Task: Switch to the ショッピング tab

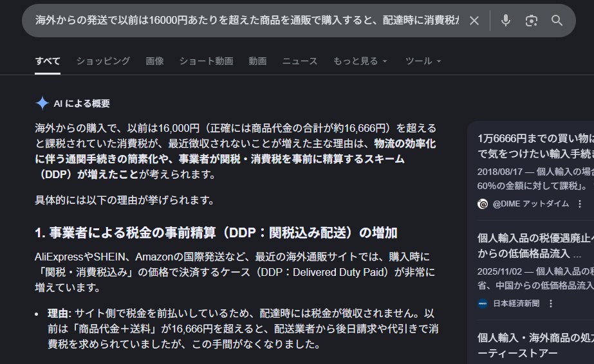Action: coord(103,61)
